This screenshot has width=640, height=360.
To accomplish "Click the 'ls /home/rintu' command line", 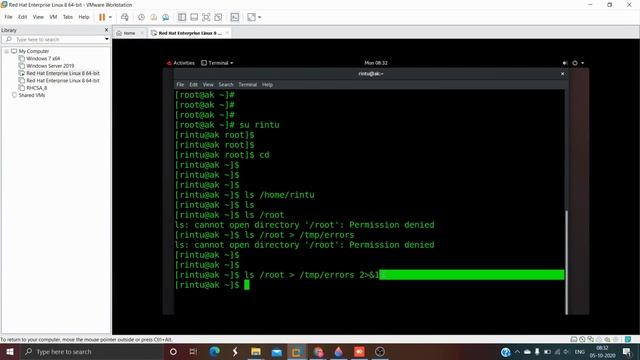I will coord(245,195).
